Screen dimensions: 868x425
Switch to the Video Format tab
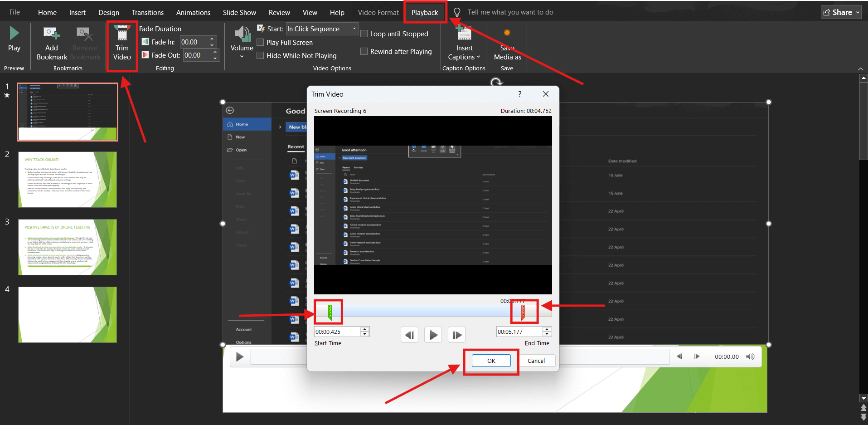(378, 12)
